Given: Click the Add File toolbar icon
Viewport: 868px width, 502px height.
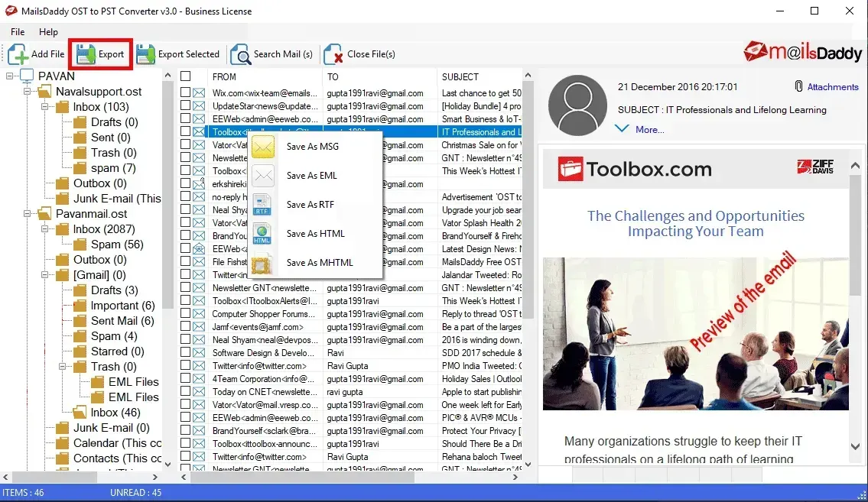Looking at the screenshot, I should (18, 54).
